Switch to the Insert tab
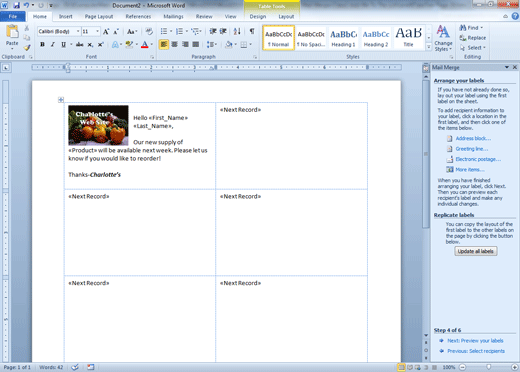 tap(66, 16)
